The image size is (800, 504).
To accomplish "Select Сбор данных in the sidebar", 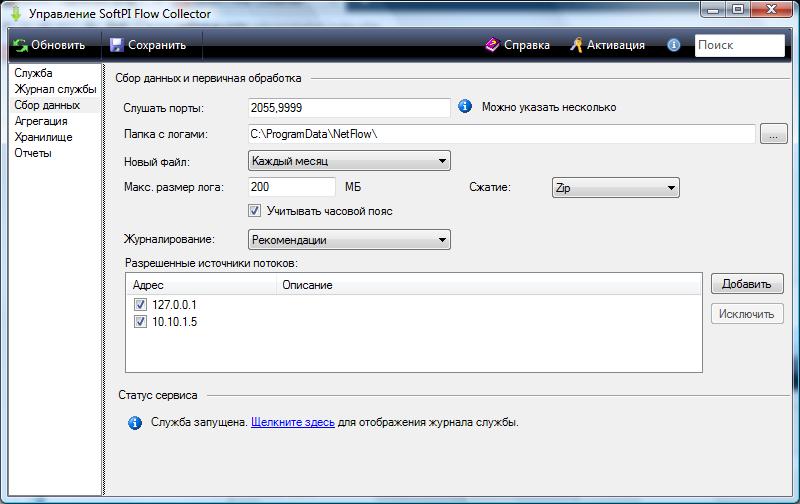I will coord(47,105).
